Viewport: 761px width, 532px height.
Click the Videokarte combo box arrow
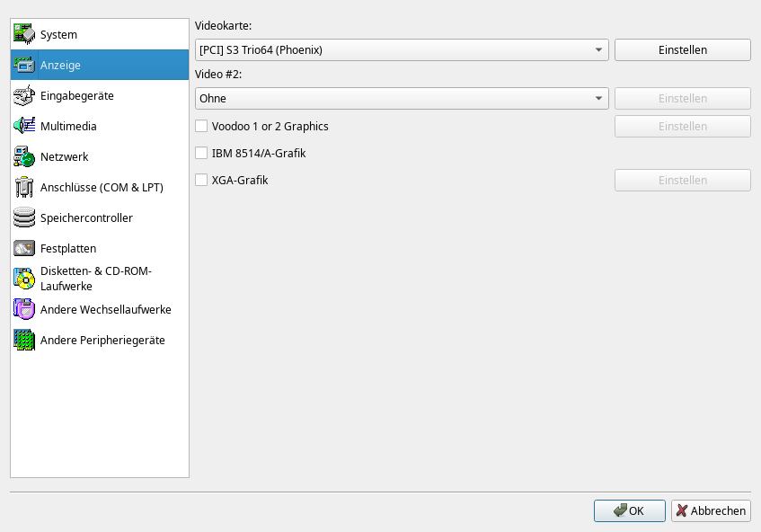click(599, 50)
